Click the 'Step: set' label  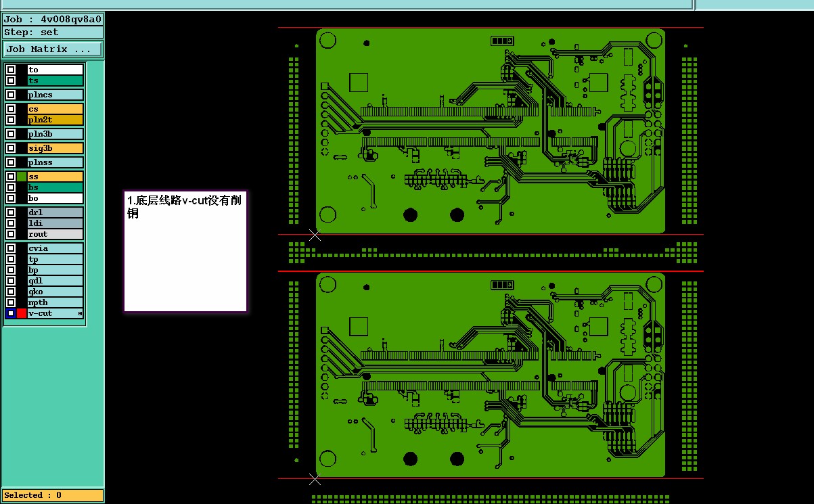pyautogui.click(x=53, y=32)
